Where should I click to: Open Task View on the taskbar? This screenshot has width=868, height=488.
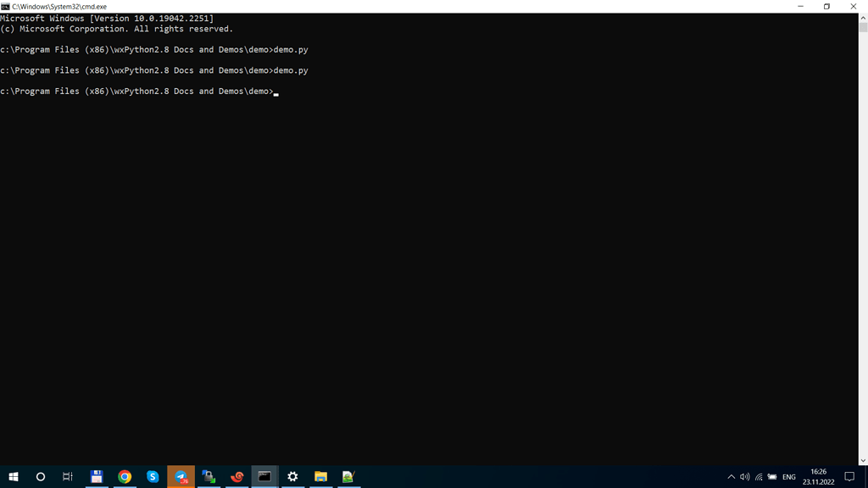point(68,477)
